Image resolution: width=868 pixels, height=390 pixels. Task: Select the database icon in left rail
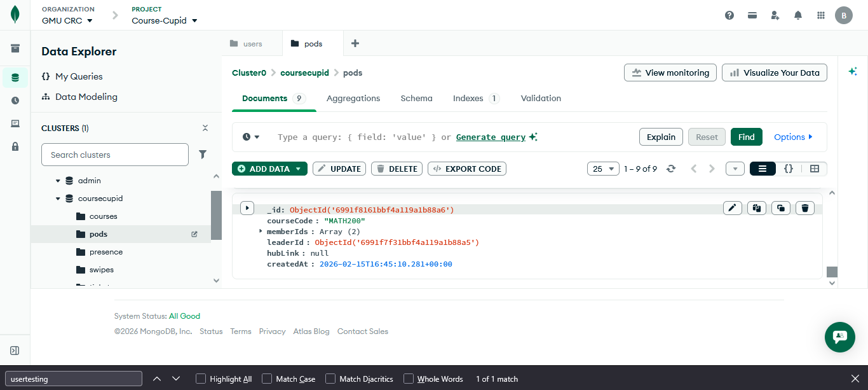15,78
